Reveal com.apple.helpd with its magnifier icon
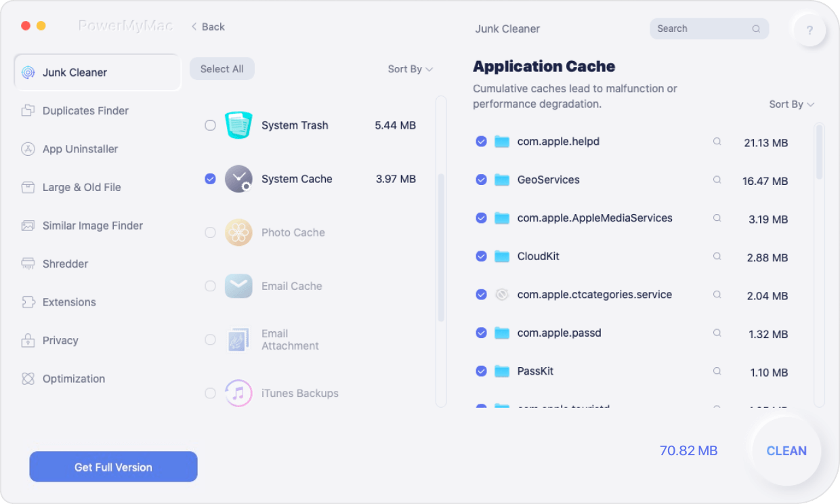The width and height of the screenshot is (840, 504). (717, 142)
